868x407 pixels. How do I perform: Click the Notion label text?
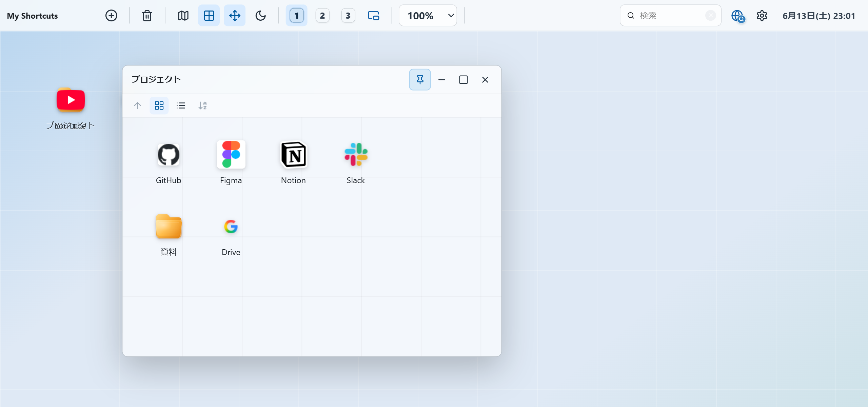293,180
